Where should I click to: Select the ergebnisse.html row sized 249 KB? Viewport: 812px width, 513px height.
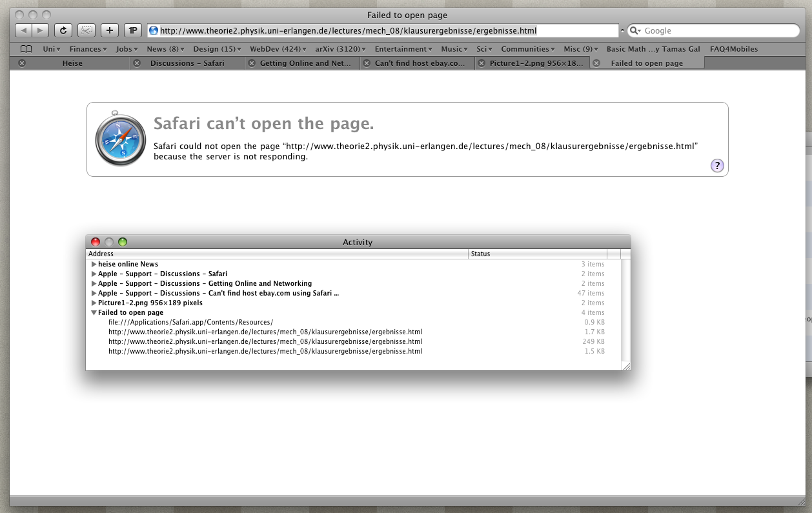[x=354, y=341]
